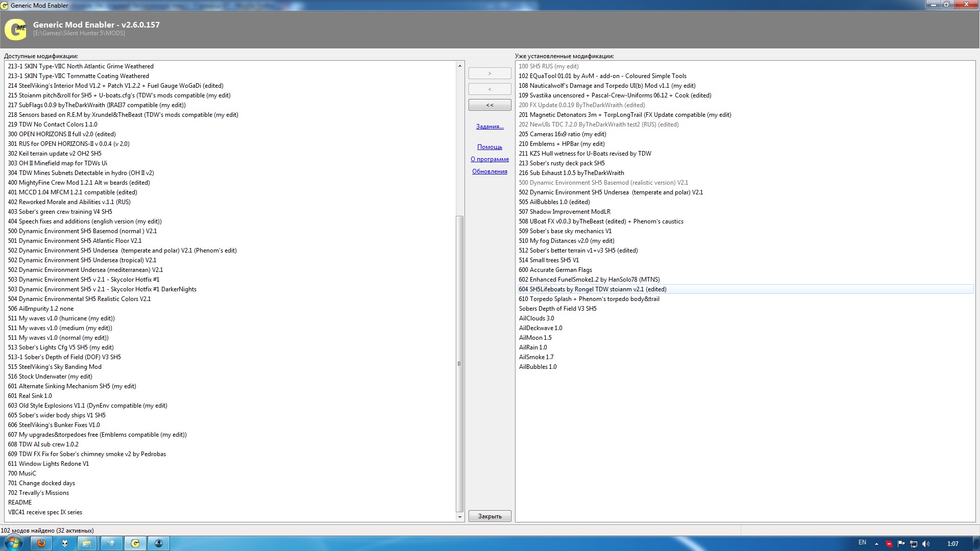Select '214 SteelViking's Interior Mod V1.2' entry
Viewport: 980px width, 551px height.
point(115,86)
